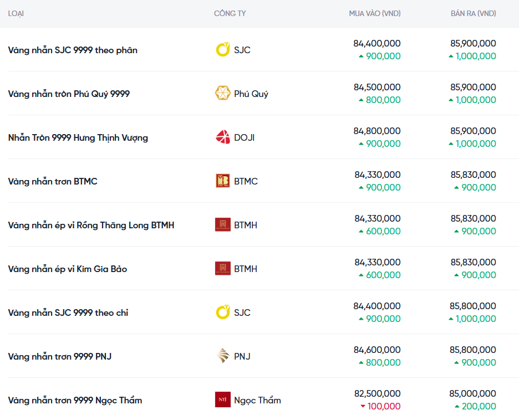The width and height of the screenshot is (519, 420).
Task: Select 'Vàng nhẫn trơn BTMC' product name
Action: [53, 181]
